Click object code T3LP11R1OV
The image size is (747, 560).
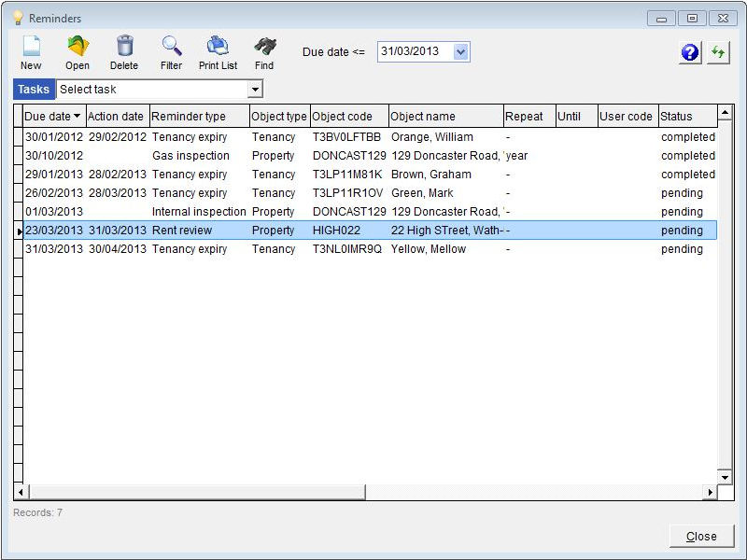click(x=347, y=193)
